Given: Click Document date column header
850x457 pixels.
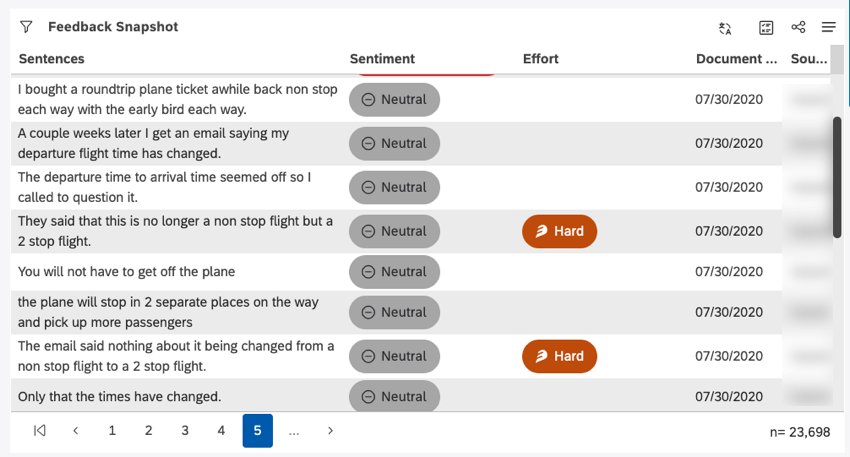Looking at the screenshot, I should (x=736, y=59).
